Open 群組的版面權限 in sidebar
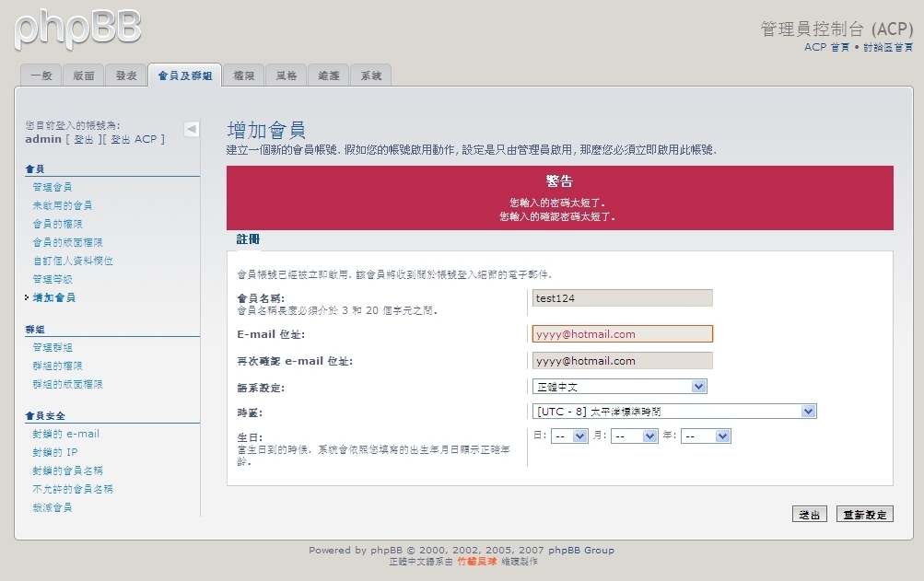924x581 pixels. (68, 384)
